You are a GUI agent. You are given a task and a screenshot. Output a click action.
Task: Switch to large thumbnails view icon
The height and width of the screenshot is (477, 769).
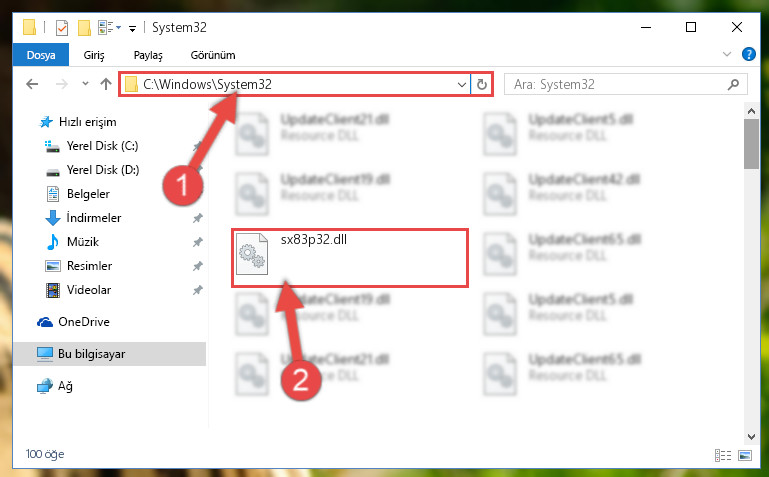(x=744, y=455)
